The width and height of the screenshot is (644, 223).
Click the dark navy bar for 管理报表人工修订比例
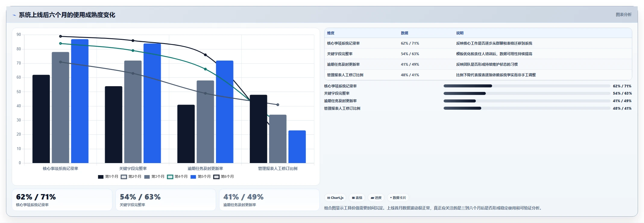pos(258,129)
